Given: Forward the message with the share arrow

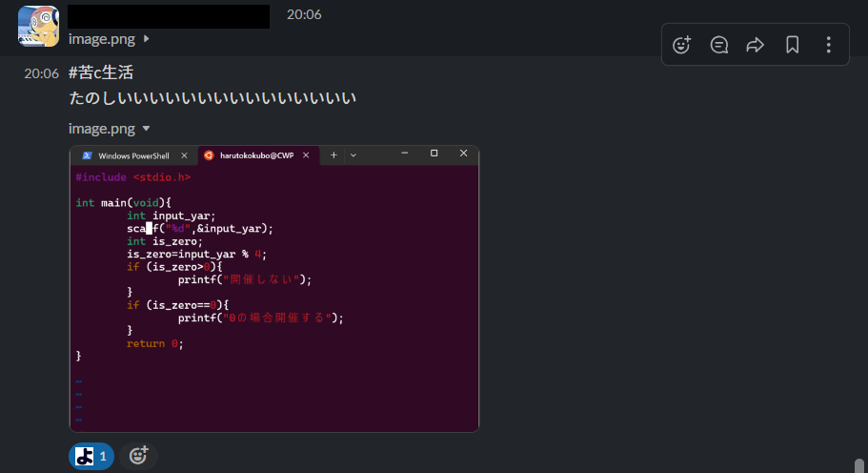Looking at the screenshot, I should [x=755, y=45].
